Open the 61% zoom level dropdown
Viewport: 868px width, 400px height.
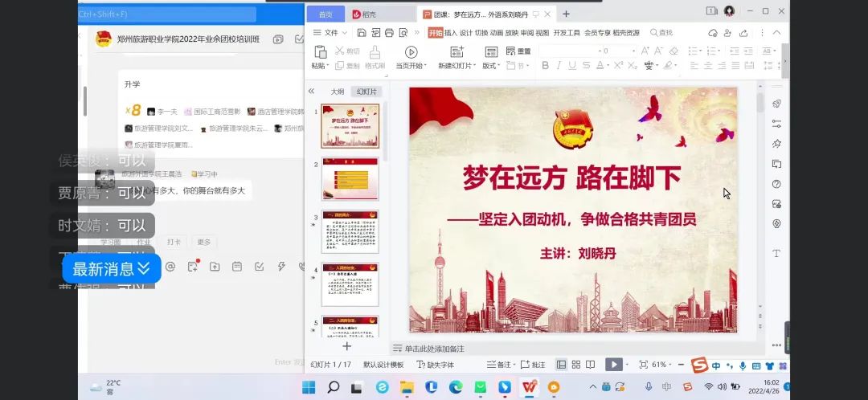tap(662, 365)
